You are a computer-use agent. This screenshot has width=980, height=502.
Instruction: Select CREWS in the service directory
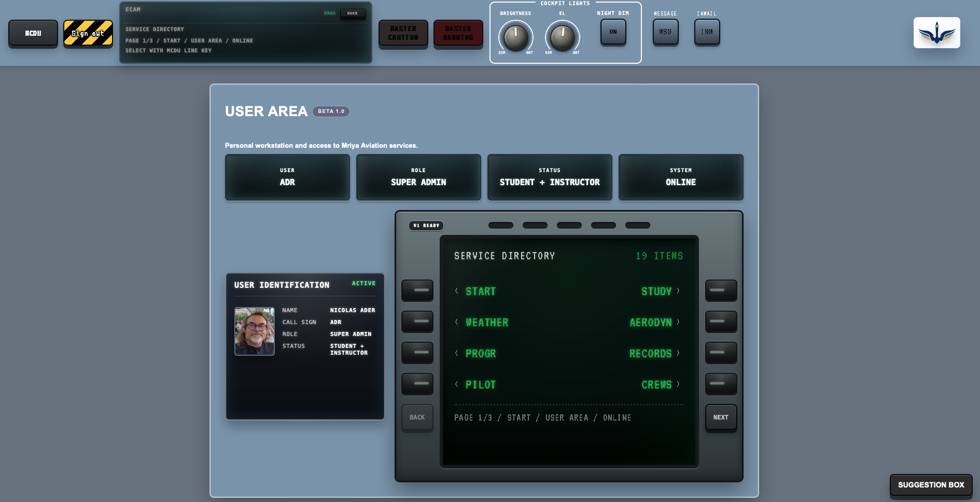[656, 385]
